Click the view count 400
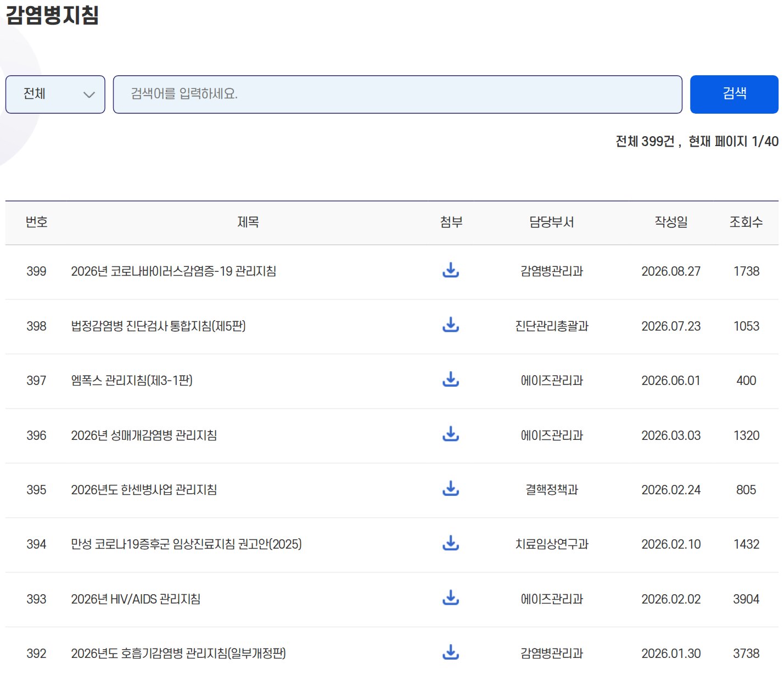Viewport: 784px width, 681px height. click(746, 381)
